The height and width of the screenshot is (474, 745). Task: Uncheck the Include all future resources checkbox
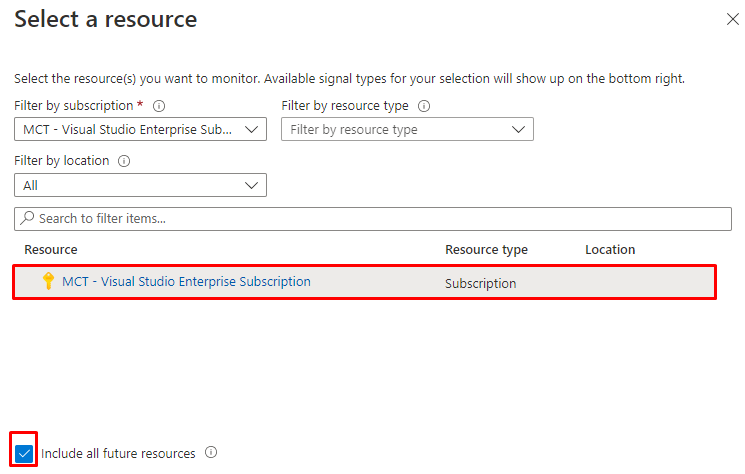[x=25, y=454]
